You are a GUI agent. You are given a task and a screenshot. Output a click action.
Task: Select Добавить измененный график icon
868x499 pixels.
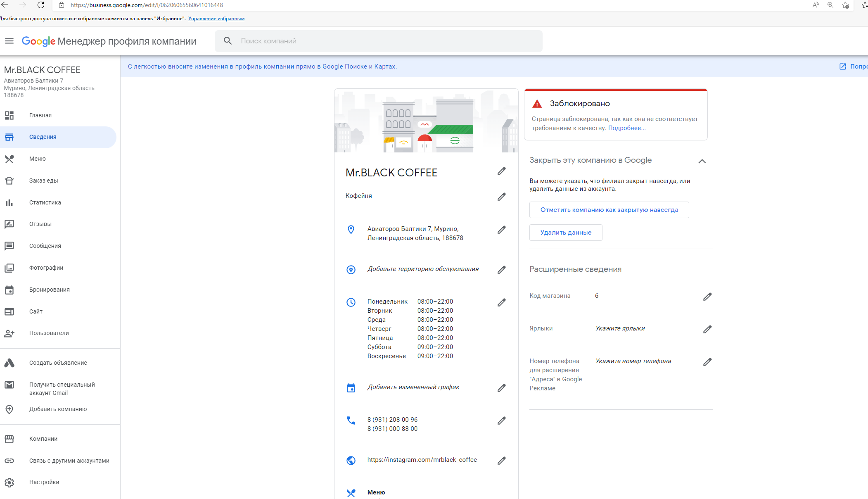point(351,387)
